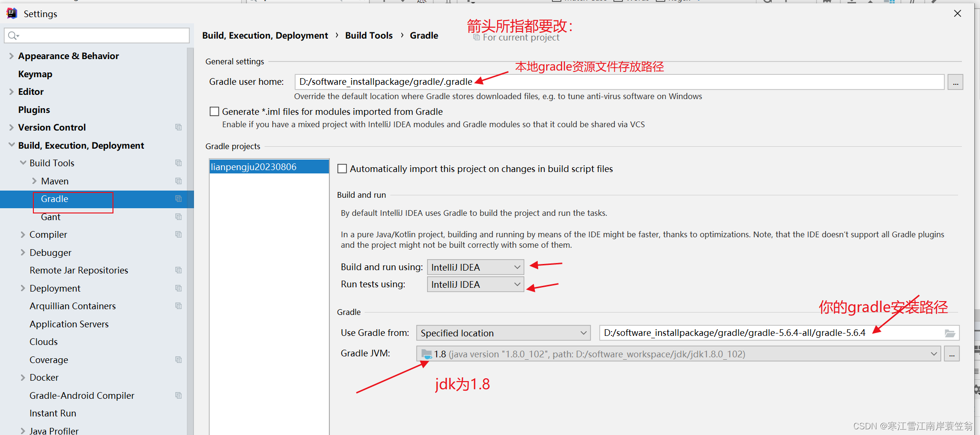
Task: Select Gradle in the settings tree
Action: click(54, 199)
